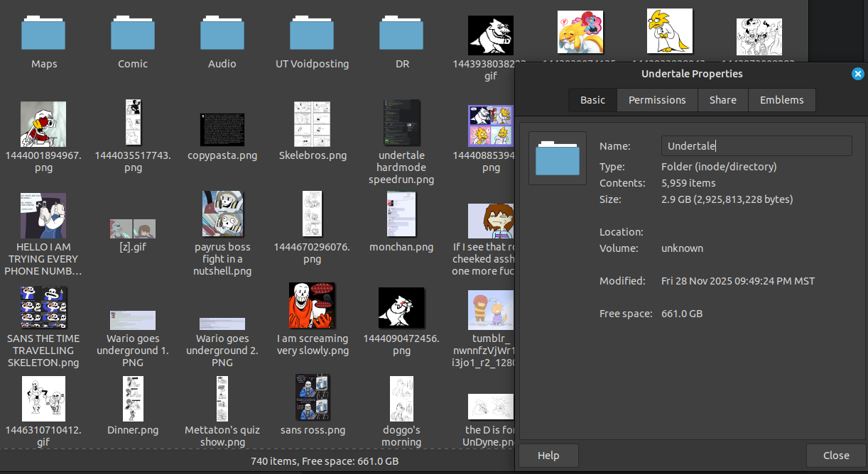Viewport: 868px width, 474px height.
Task: Click the Name field containing Undertale
Action: click(x=756, y=146)
